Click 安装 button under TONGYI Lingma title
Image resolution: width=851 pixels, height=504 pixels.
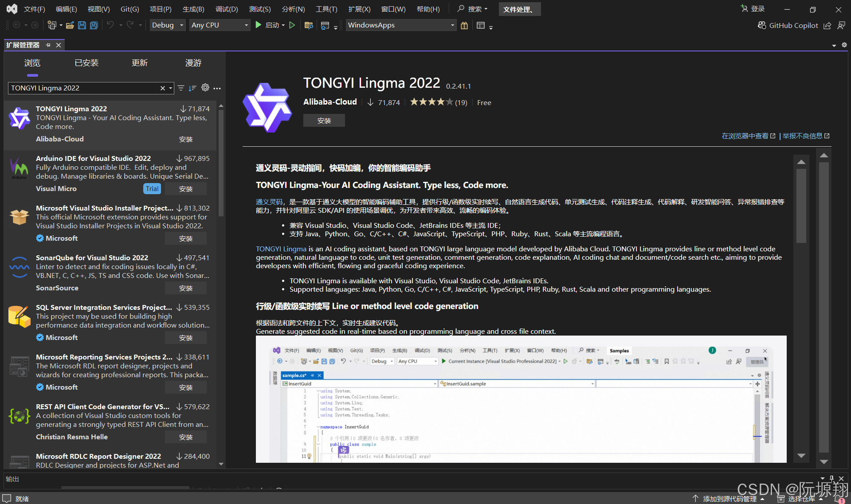pyautogui.click(x=324, y=121)
